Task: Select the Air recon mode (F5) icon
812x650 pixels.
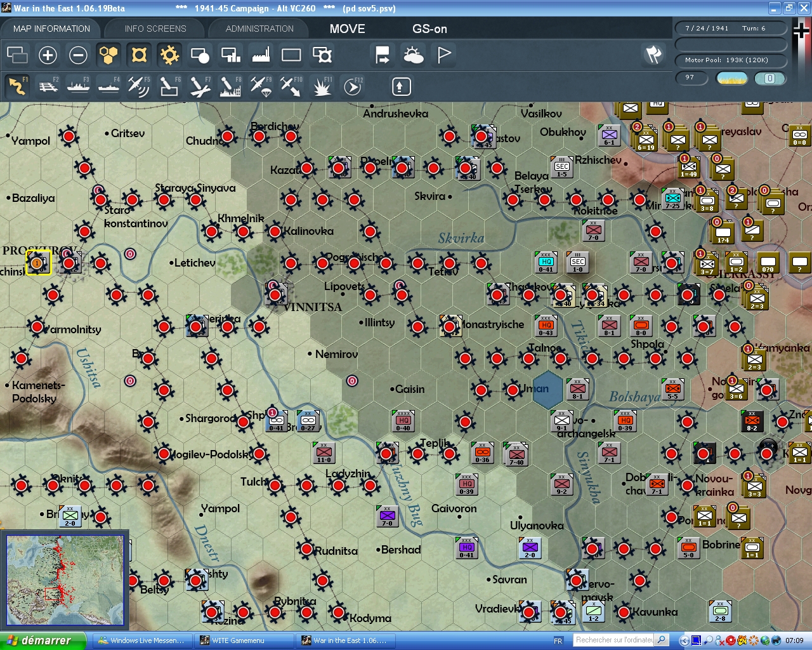Action: (138, 86)
